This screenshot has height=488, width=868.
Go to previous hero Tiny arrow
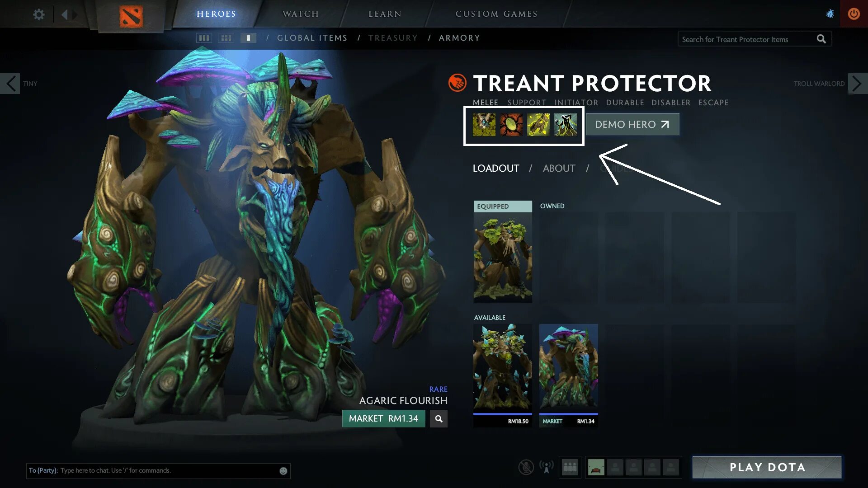(x=10, y=84)
